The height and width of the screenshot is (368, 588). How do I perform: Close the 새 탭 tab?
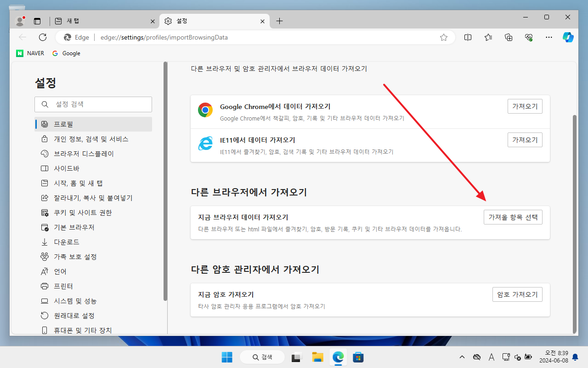pyautogui.click(x=153, y=21)
